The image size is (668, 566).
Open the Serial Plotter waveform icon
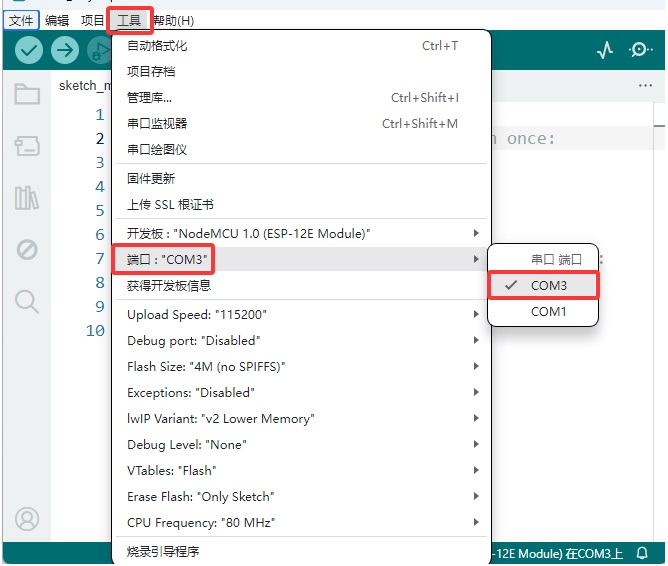[605, 50]
